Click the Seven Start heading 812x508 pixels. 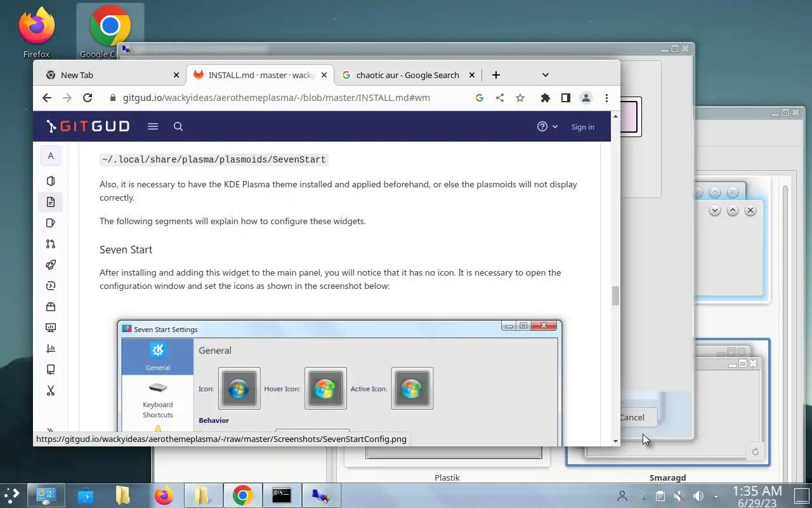click(126, 250)
